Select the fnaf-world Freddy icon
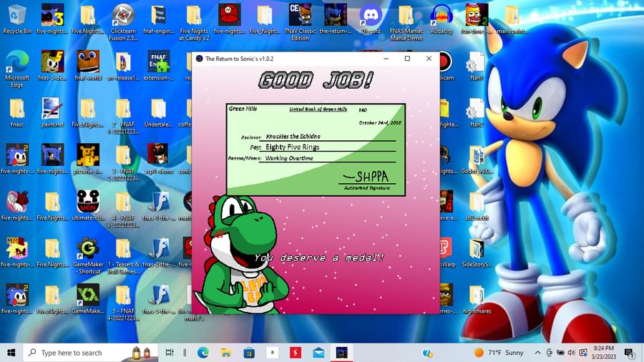The height and width of the screenshot is (362, 644). tap(88, 66)
